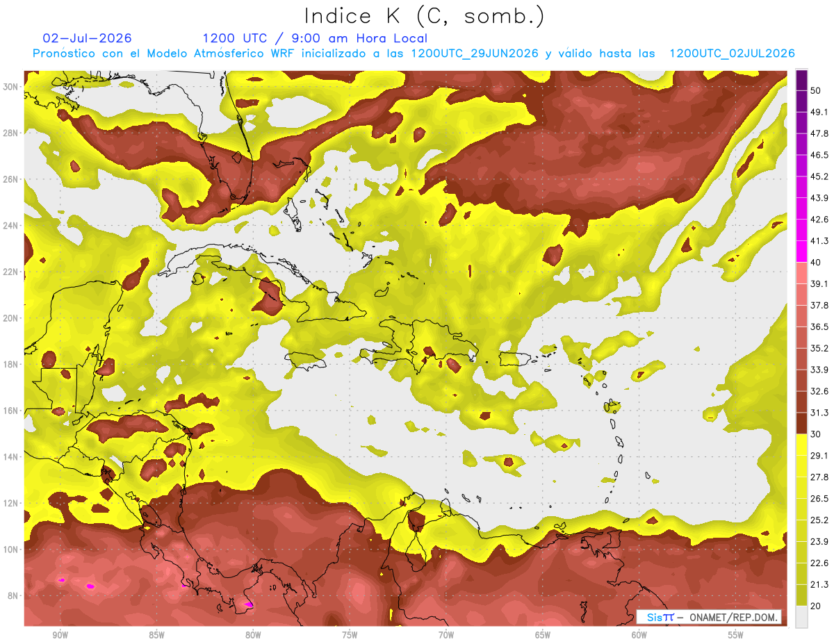The height and width of the screenshot is (644, 834).
Task: Click the colorbar value label '37.8'
Action: tap(819, 305)
